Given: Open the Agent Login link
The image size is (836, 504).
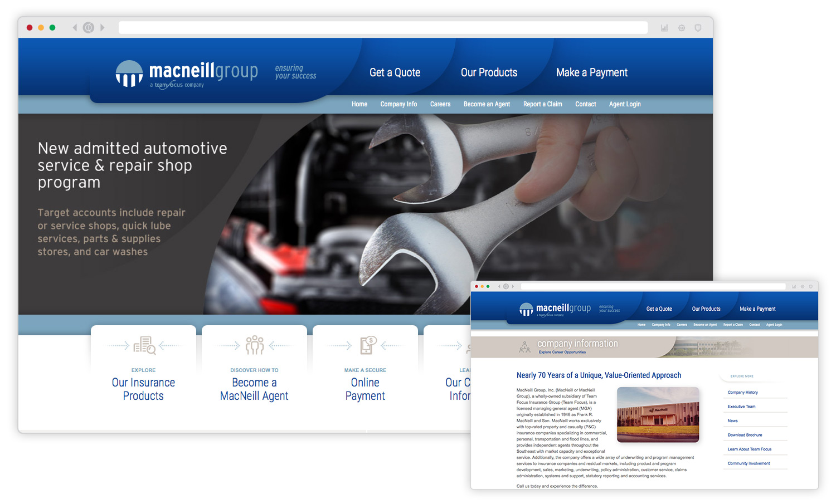Looking at the screenshot, I should (625, 104).
